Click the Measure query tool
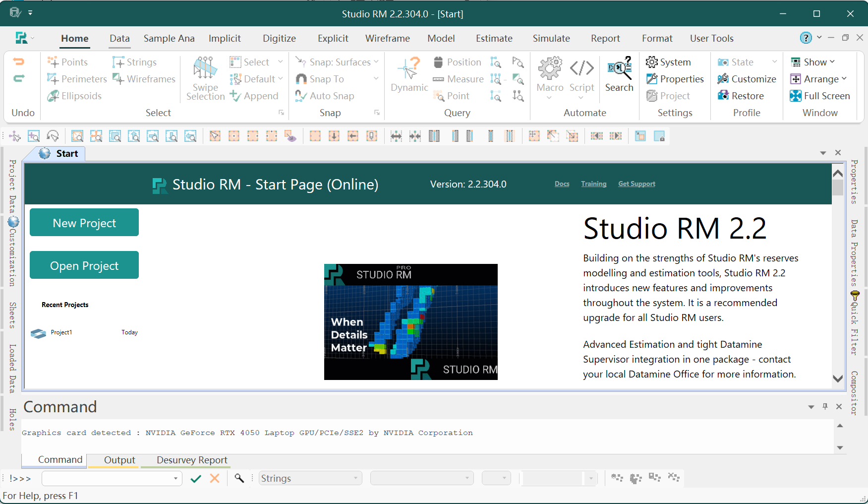 [458, 79]
